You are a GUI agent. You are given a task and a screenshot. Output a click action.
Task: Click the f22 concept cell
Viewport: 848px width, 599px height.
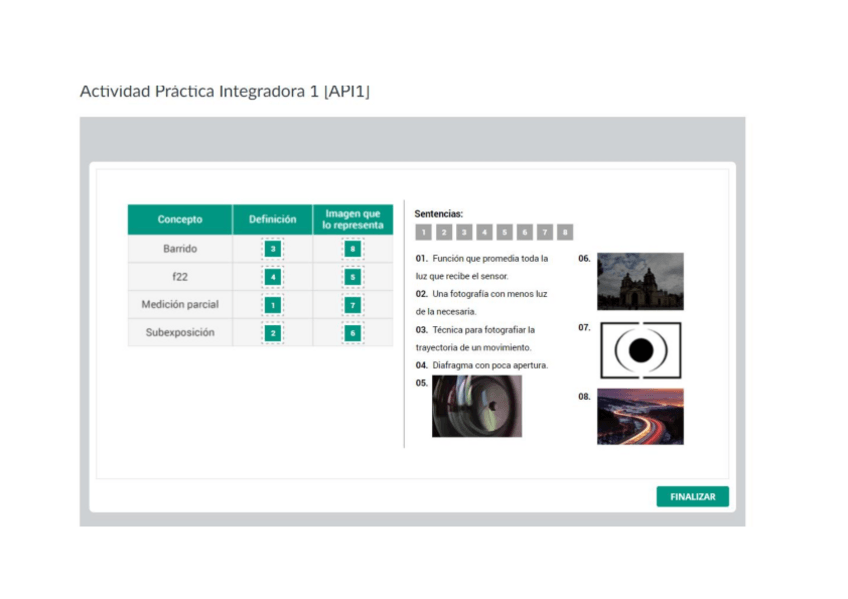coord(180,277)
